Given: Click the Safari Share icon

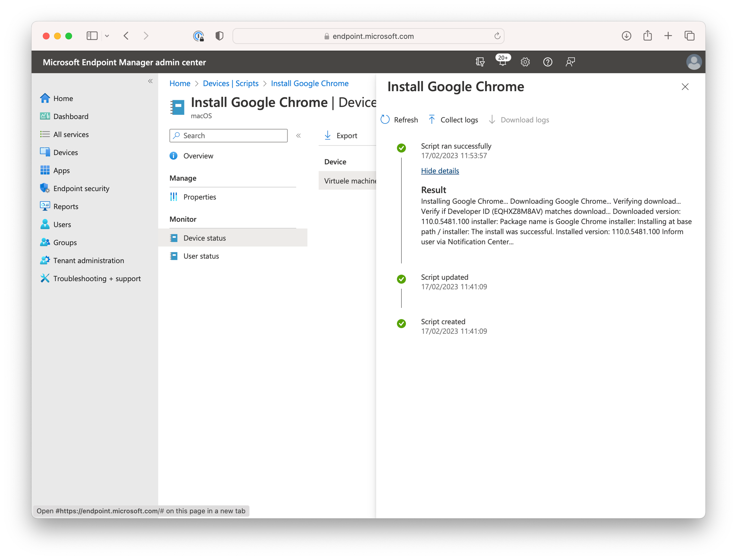Looking at the screenshot, I should click(647, 35).
